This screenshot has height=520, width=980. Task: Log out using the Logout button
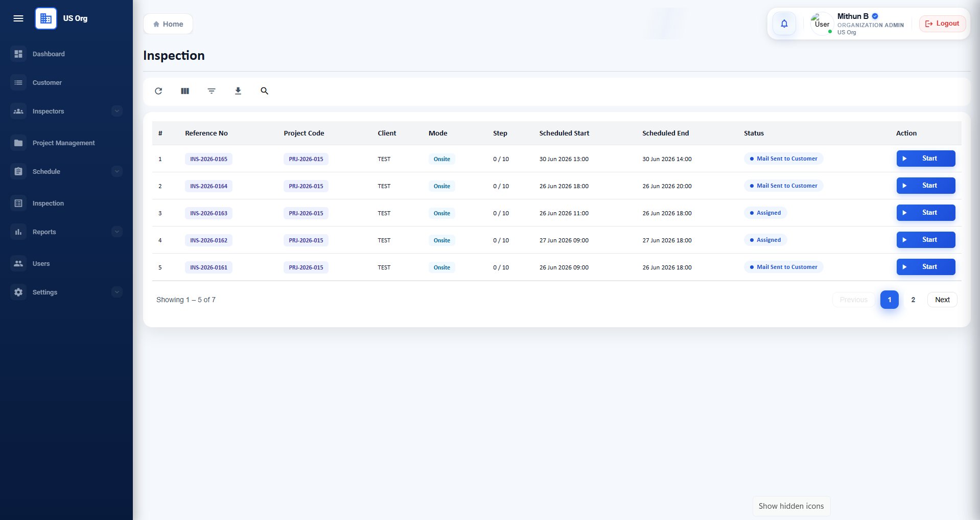point(943,24)
